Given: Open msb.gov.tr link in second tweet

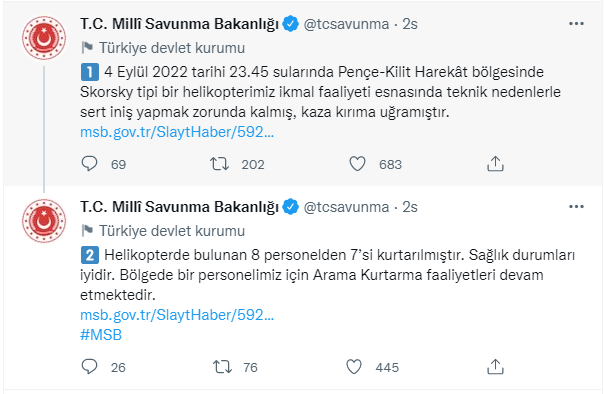Looking at the screenshot, I should tap(177, 315).
